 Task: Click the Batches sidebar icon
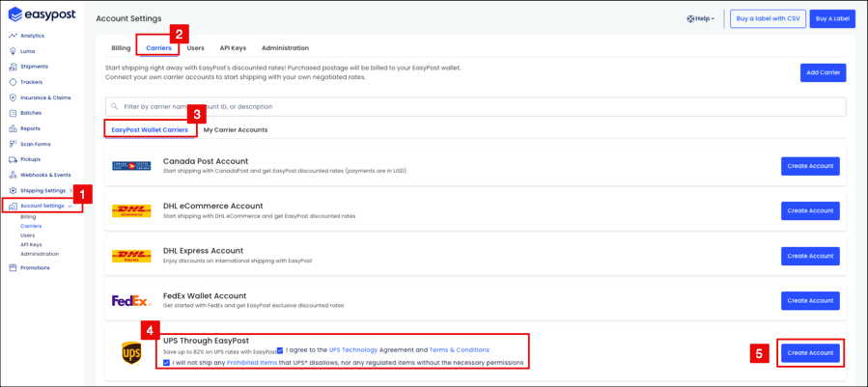point(13,113)
